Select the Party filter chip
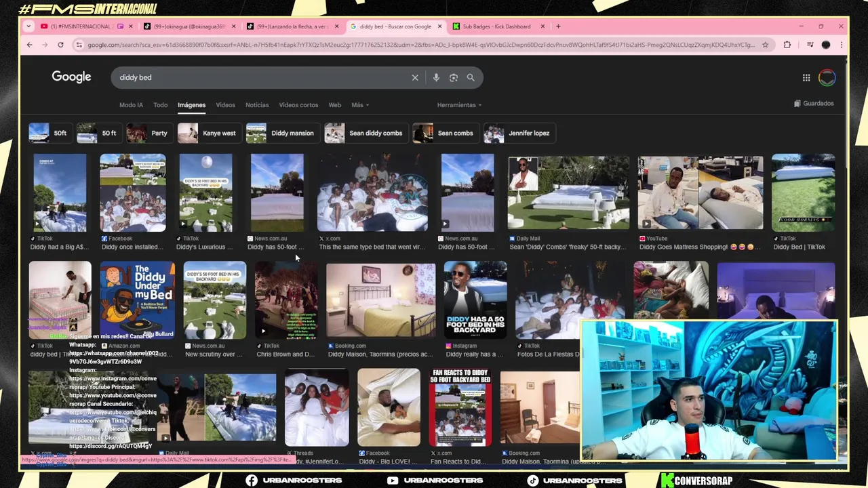868x488 pixels. click(x=149, y=133)
